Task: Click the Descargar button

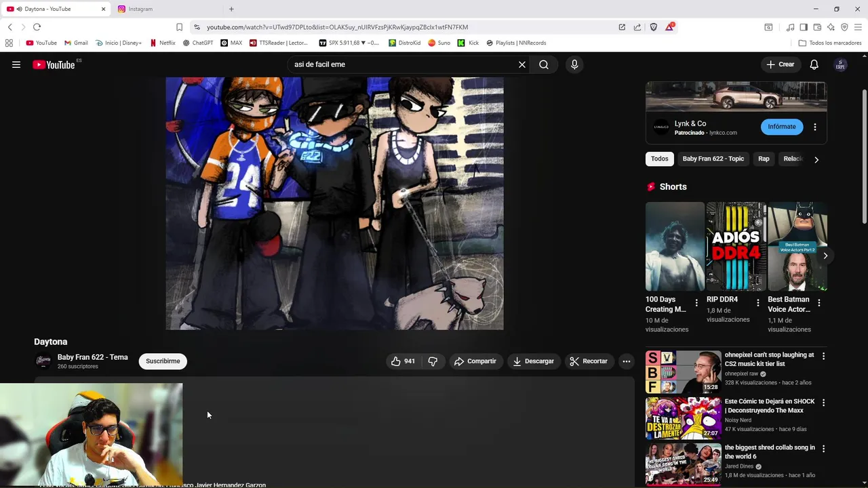Action: pos(534,361)
